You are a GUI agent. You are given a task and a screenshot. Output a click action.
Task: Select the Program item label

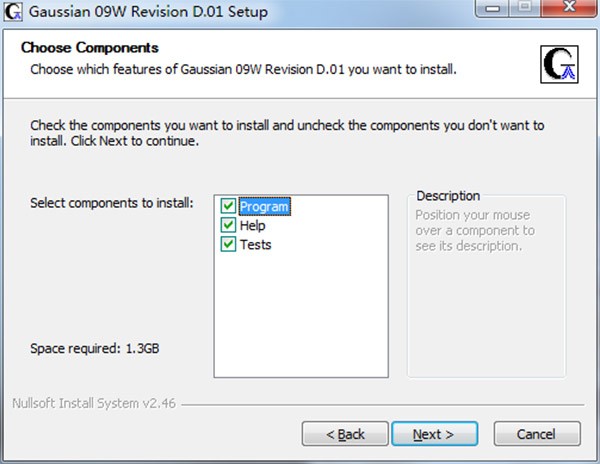[x=264, y=207]
